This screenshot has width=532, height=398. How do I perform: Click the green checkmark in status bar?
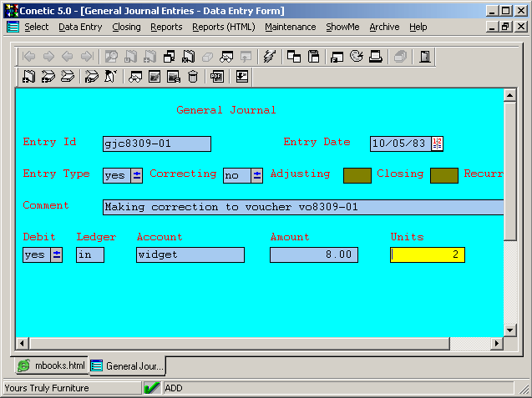pyautogui.click(x=152, y=388)
